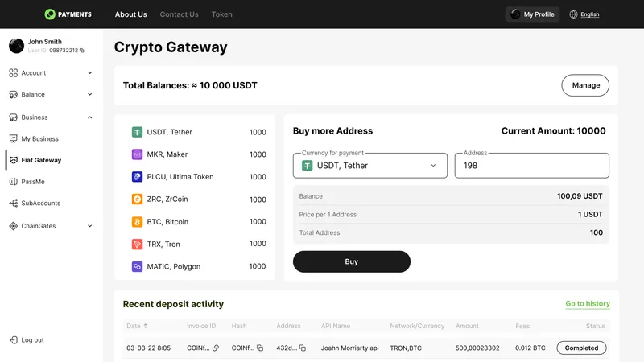The image size is (644, 362).
Task: Click the avatar in the My Profile button
Action: (x=515, y=14)
